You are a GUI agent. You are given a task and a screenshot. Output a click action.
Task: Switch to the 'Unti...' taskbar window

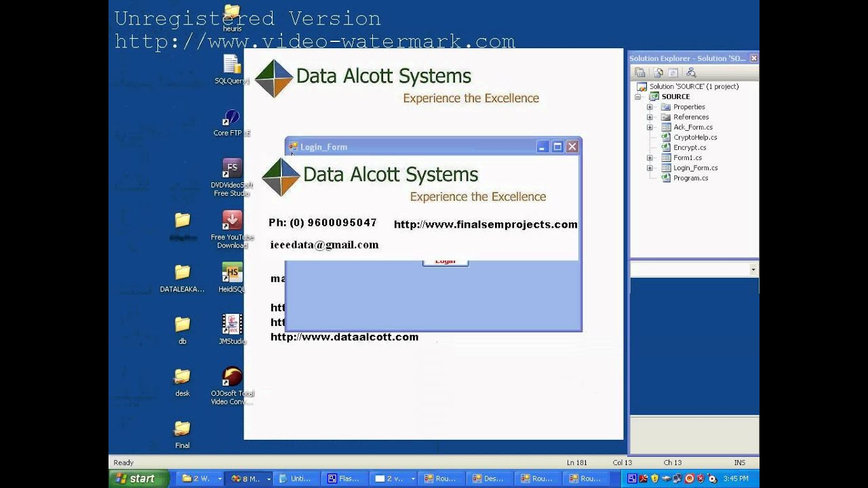(296, 479)
